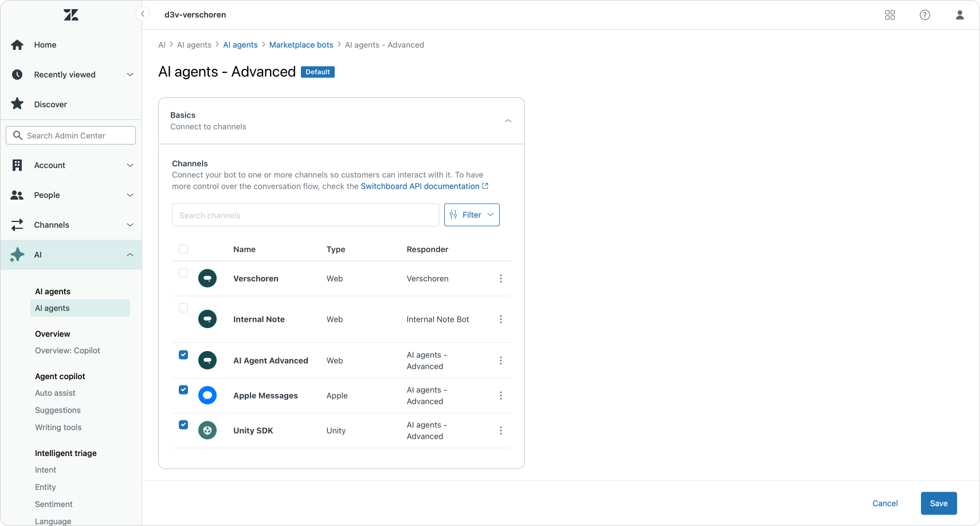Click the Account building icon

[17, 165]
